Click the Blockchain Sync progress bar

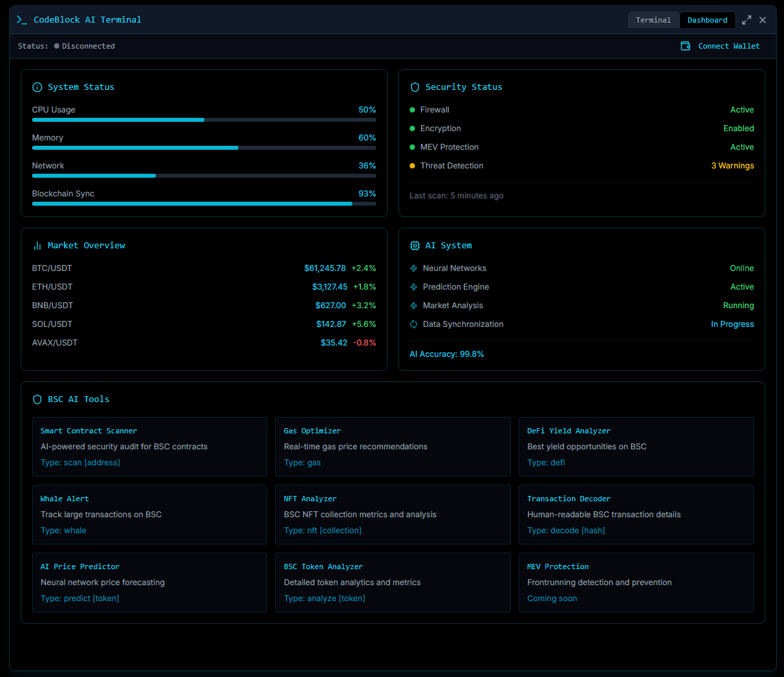point(204,204)
